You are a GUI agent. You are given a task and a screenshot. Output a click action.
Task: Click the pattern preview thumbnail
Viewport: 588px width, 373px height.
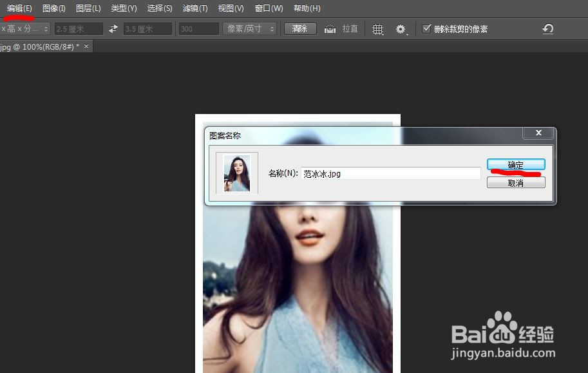click(236, 172)
